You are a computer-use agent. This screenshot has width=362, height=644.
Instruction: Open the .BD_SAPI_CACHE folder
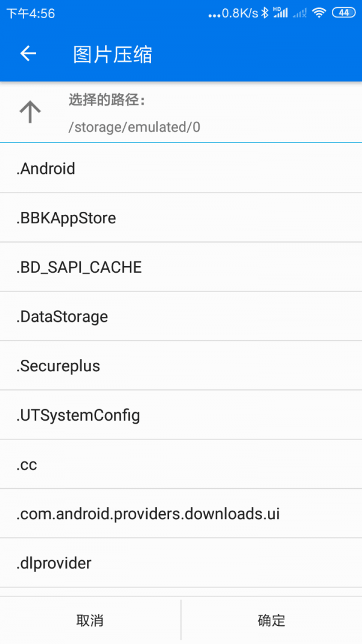point(181,267)
